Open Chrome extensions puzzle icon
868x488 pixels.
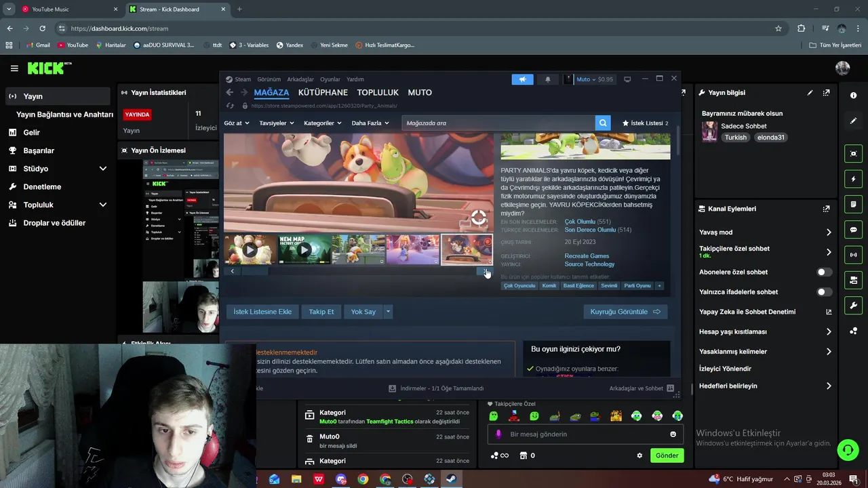(x=801, y=28)
